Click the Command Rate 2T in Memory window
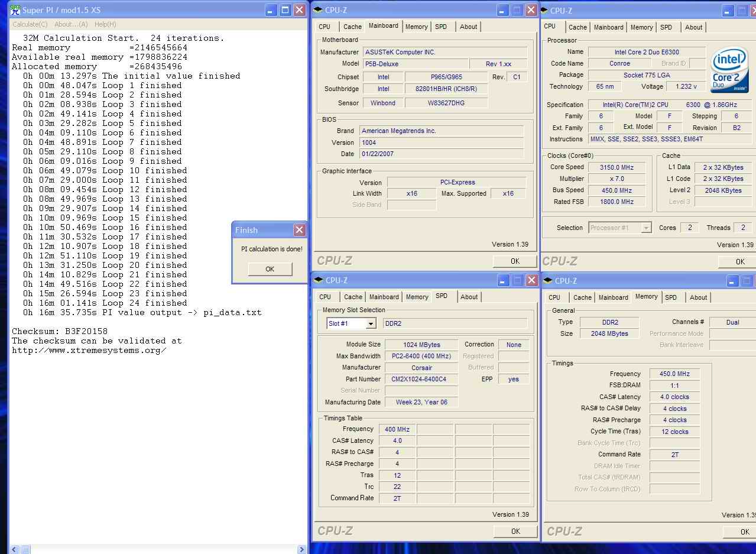756x554 pixels. click(674, 455)
